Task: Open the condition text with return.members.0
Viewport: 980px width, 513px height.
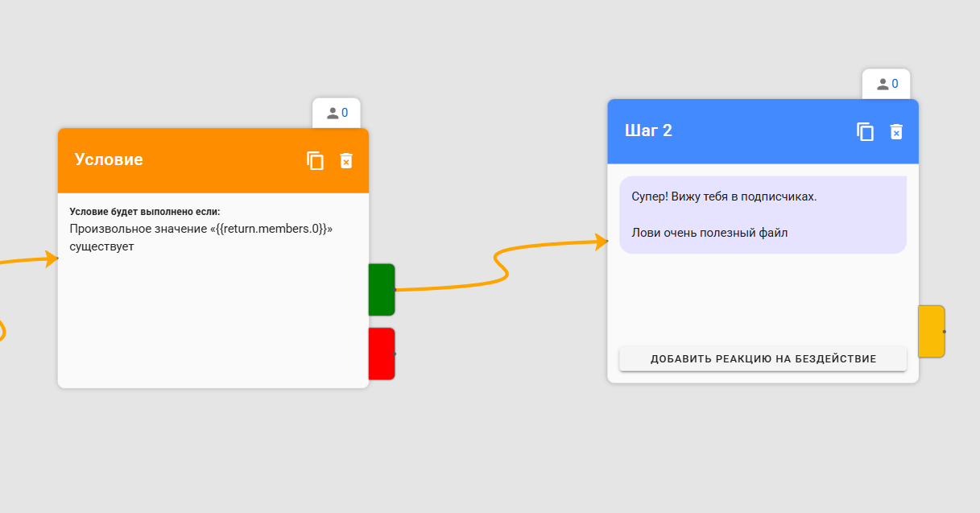Action: click(x=201, y=230)
